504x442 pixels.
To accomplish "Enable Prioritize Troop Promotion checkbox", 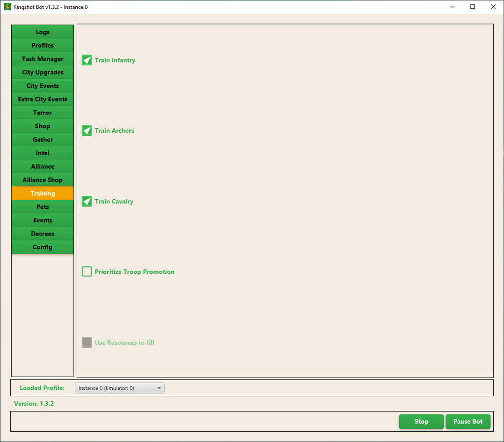I will pos(87,272).
